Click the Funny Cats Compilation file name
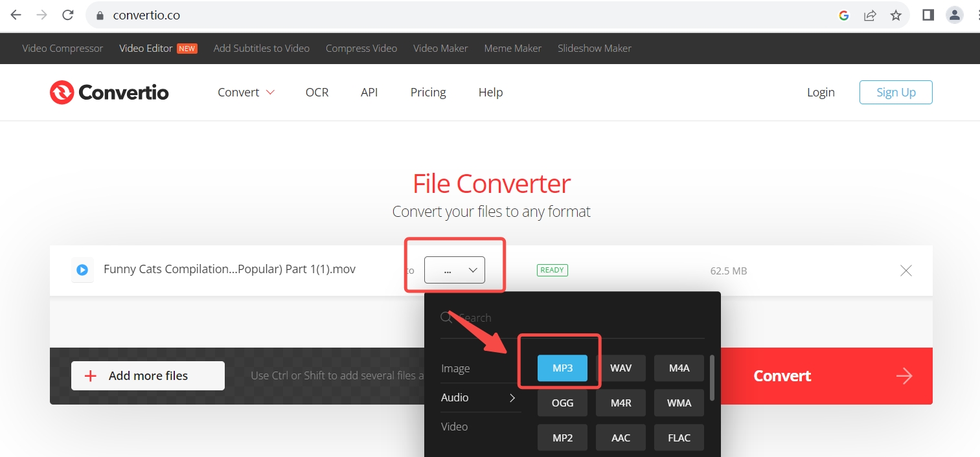 coord(229,269)
